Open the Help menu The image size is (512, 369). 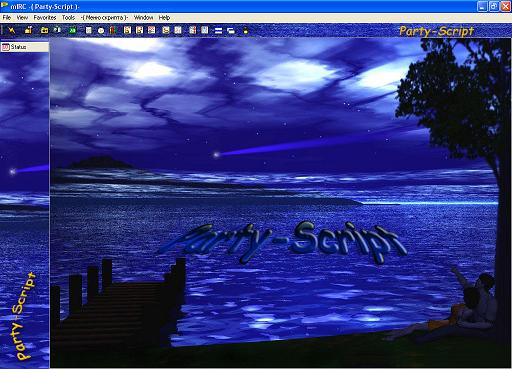click(x=164, y=17)
